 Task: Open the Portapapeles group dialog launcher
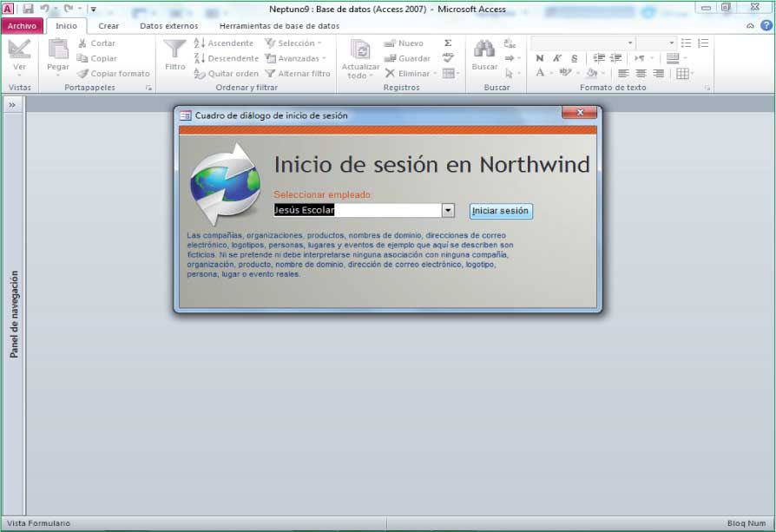tap(148, 88)
